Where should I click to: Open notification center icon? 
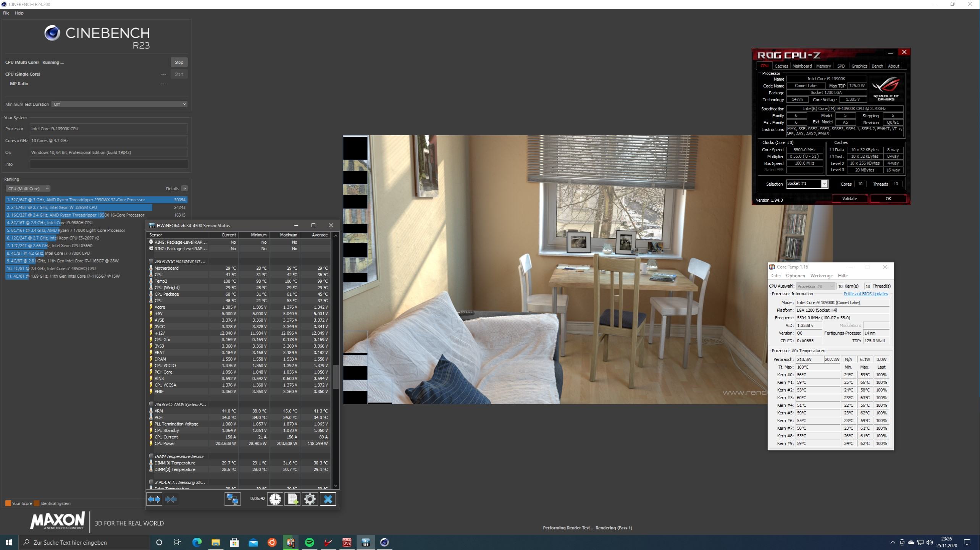[967, 542]
